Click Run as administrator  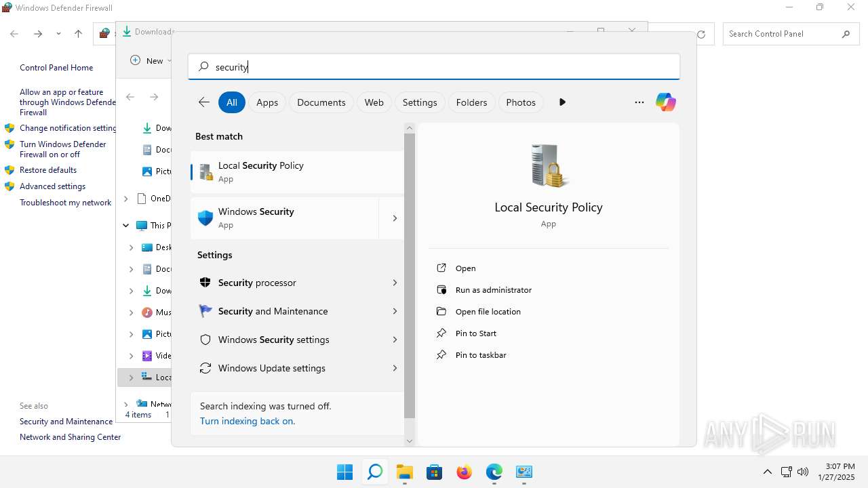click(493, 290)
